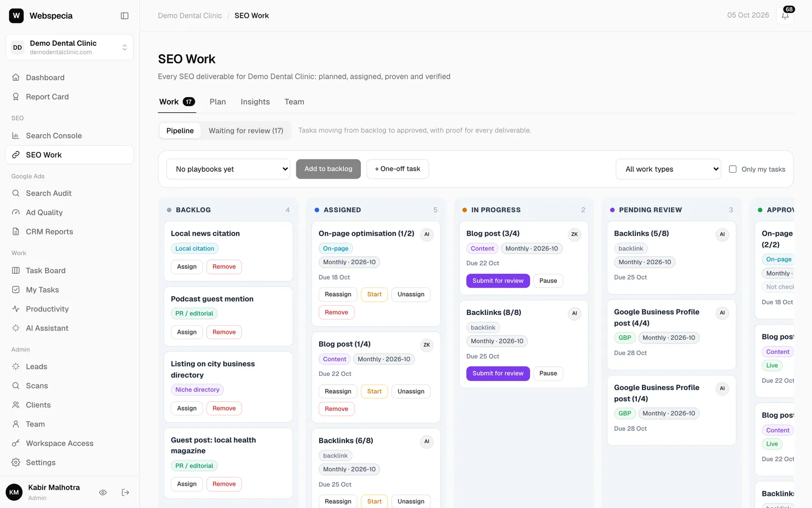The image size is (812, 508).
Task: Open the Insights tab
Action: coord(255,102)
